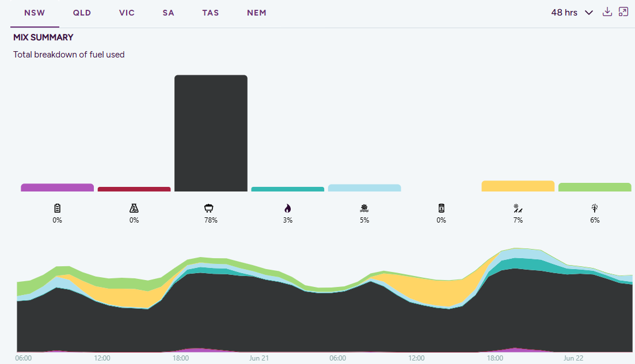Viewport: 635px width, 364px height.
Task: Select the hydro water icon at 5%
Action: [364, 208]
